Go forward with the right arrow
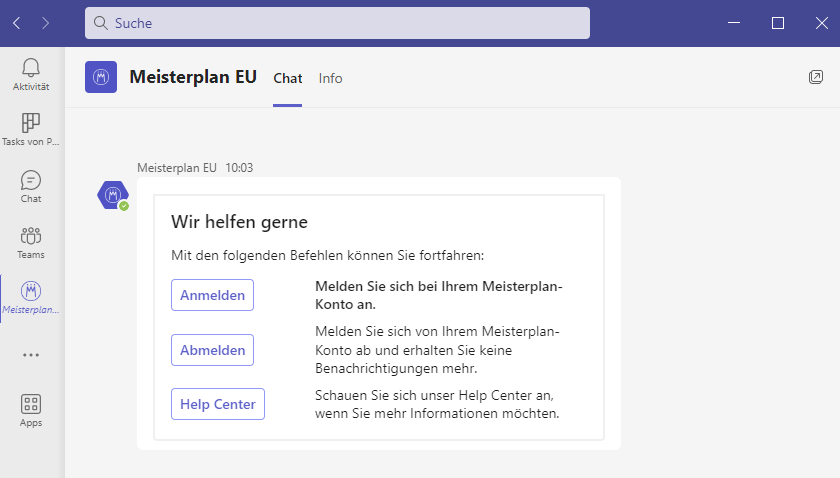840x478 pixels. (x=46, y=23)
